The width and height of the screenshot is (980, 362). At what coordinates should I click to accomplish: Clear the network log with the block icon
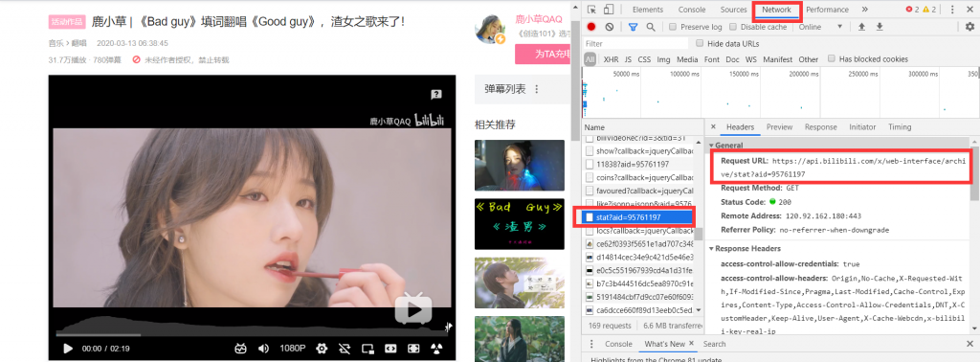tap(609, 27)
